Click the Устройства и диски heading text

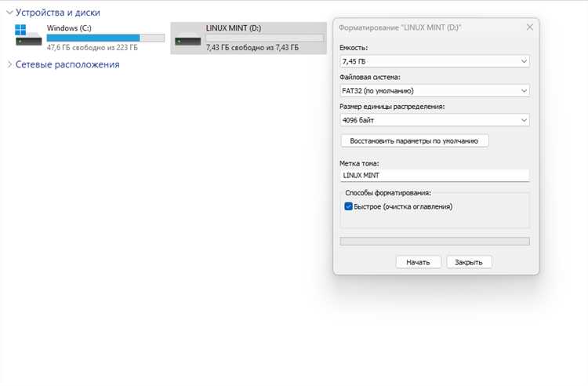click(58, 13)
